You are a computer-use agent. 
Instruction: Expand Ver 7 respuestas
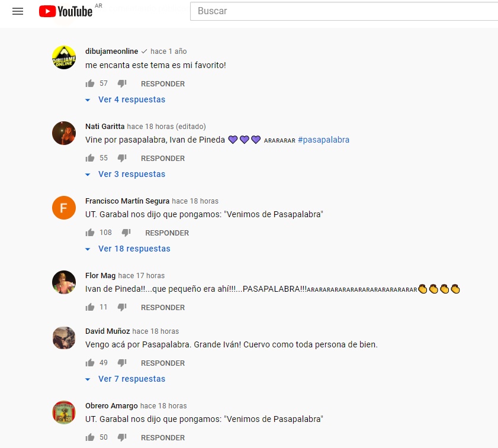126,379
